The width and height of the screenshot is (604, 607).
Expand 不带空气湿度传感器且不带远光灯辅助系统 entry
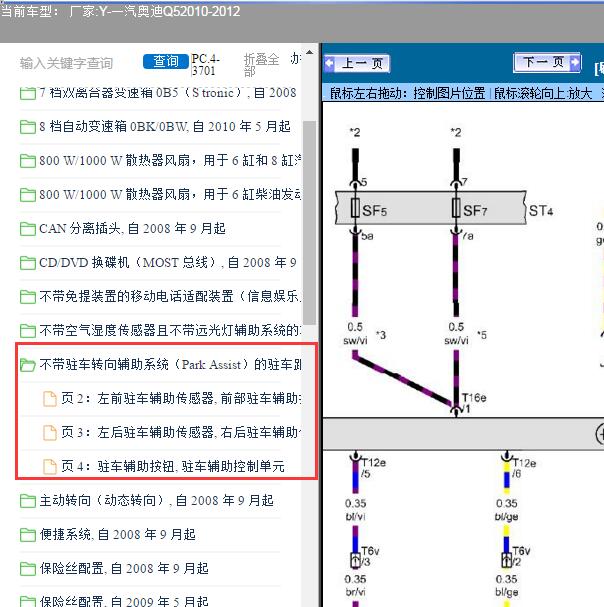pyautogui.click(x=170, y=330)
